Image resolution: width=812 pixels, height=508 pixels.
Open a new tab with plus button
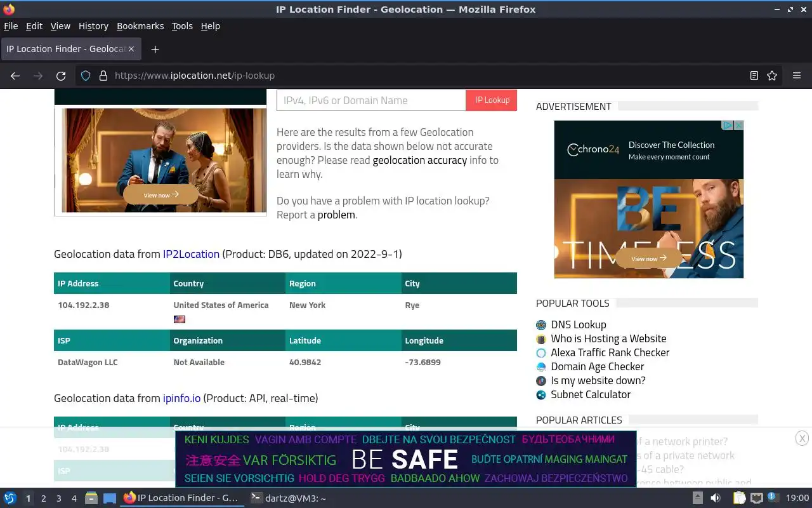[x=155, y=49]
